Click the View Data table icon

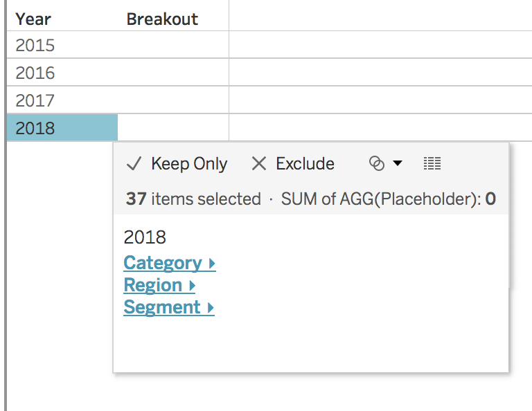pos(432,164)
